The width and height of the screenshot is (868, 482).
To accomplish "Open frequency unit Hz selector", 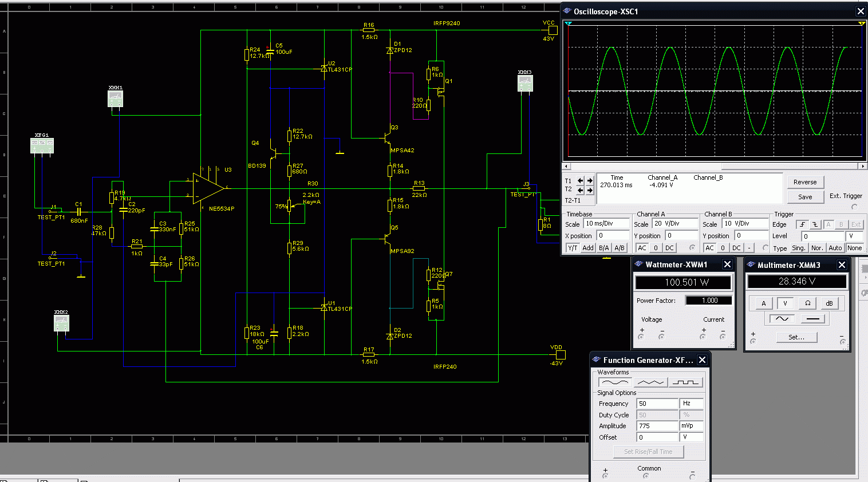I will pos(691,404).
